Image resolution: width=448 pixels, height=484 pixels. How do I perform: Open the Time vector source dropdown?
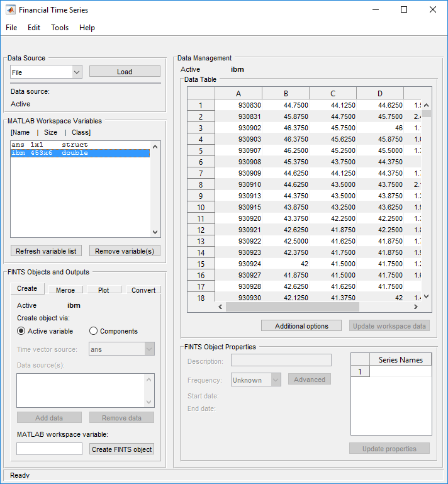click(121, 349)
